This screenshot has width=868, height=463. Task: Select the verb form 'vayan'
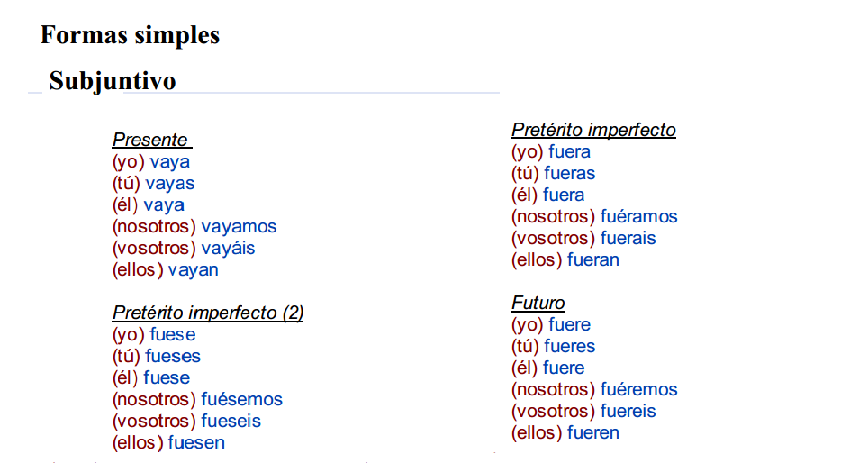193,269
